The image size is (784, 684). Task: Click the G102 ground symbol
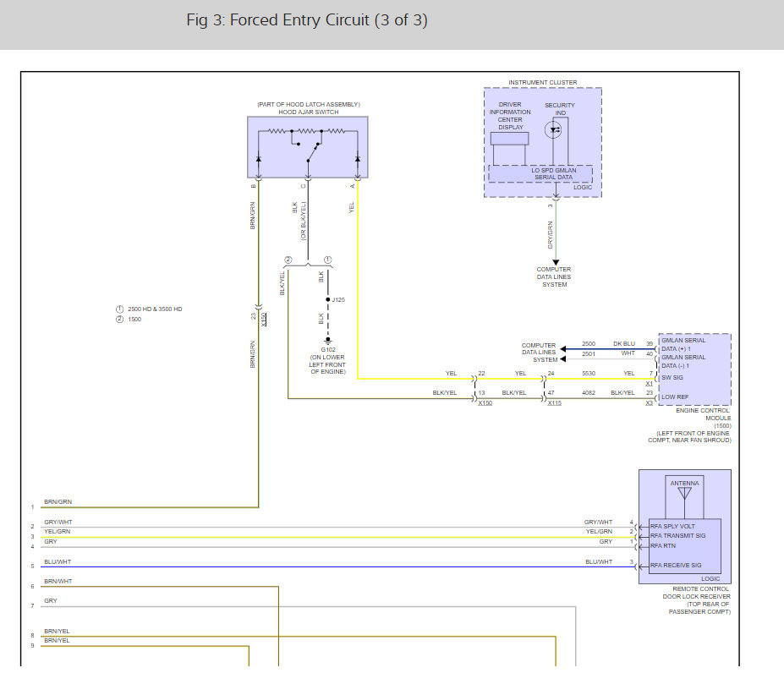click(x=328, y=341)
